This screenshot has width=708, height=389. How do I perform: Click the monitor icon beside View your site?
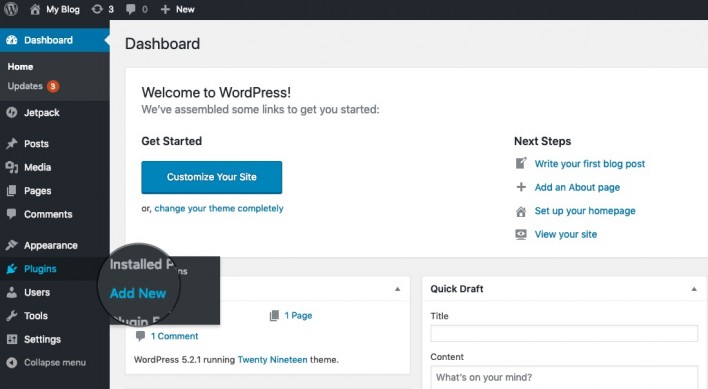(x=521, y=234)
